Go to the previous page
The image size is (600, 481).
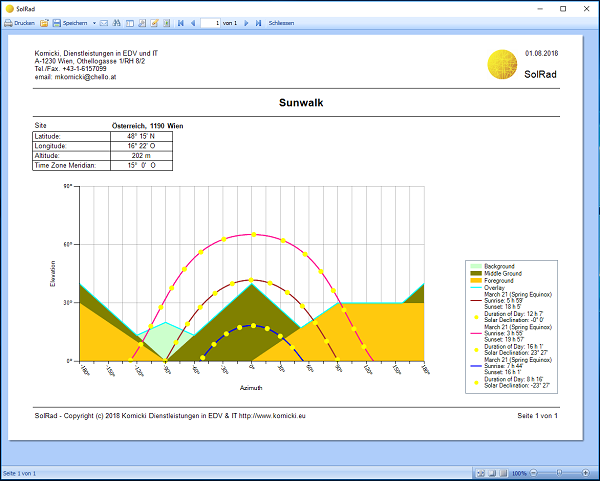(193, 22)
